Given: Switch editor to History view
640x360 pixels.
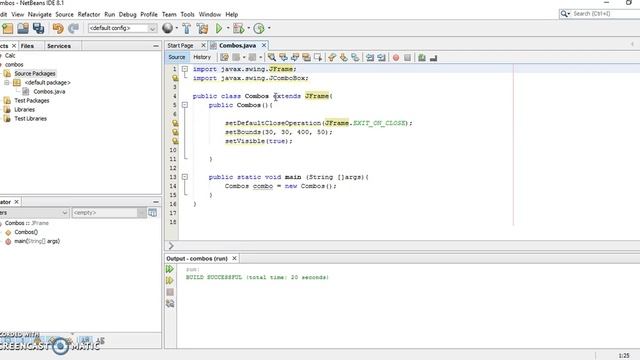Looking at the screenshot, I should click(x=202, y=57).
